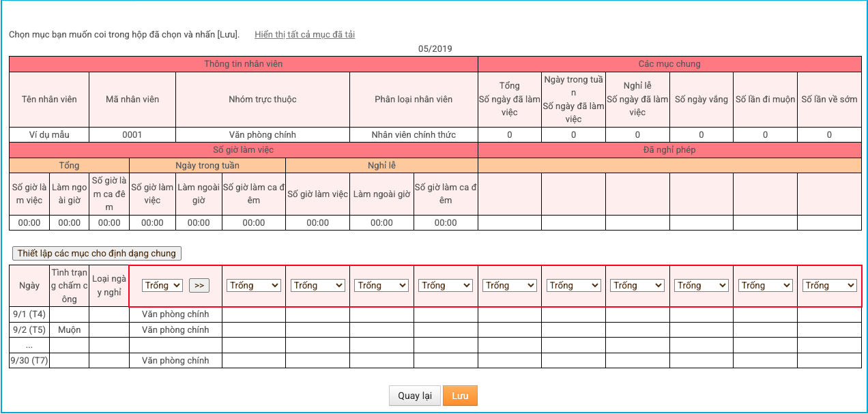Open the first Trống dropdown beside >> button

[162, 286]
